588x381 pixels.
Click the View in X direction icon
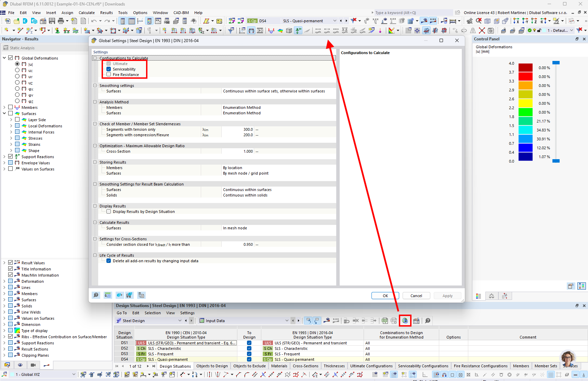click(x=516, y=21)
